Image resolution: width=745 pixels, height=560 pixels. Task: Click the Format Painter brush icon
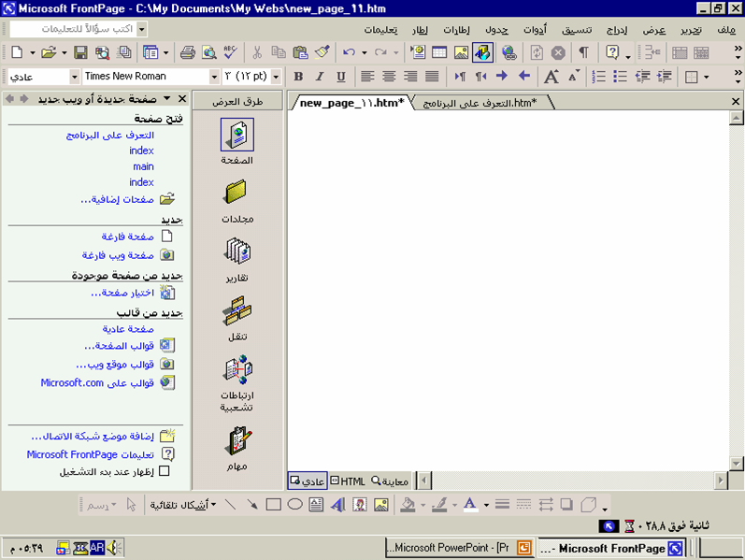click(322, 52)
